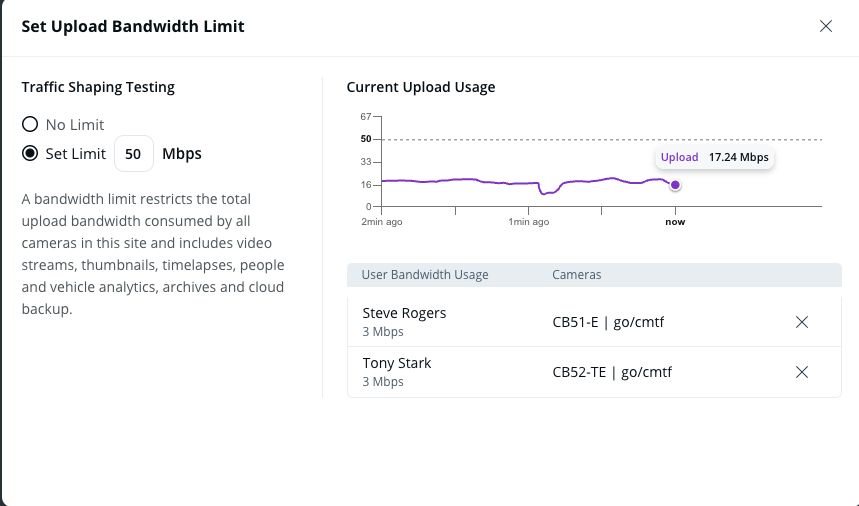The image size is (859, 506).
Task: Click the Mbps unit label beside limit
Action: 182,154
